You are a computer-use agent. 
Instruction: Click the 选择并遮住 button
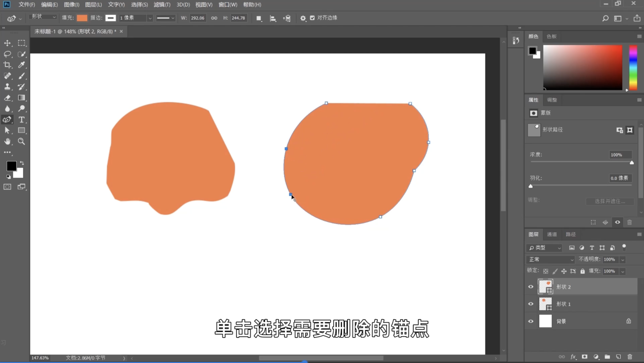click(610, 201)
